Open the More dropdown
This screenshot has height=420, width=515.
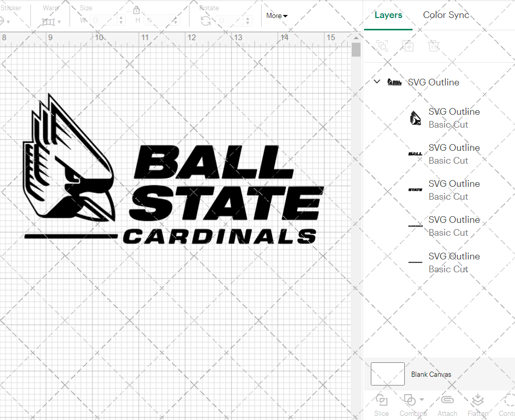pos(277,16)
